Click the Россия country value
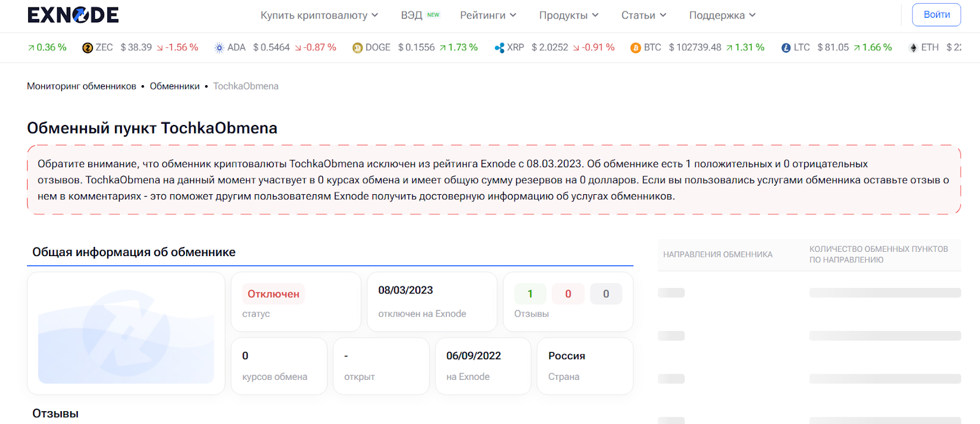The image size is (980, 424). 567,356
